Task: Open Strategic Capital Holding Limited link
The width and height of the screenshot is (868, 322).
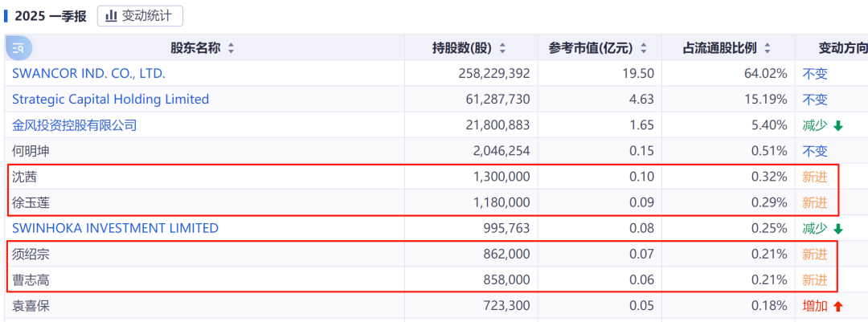Action: coord(111,99)
